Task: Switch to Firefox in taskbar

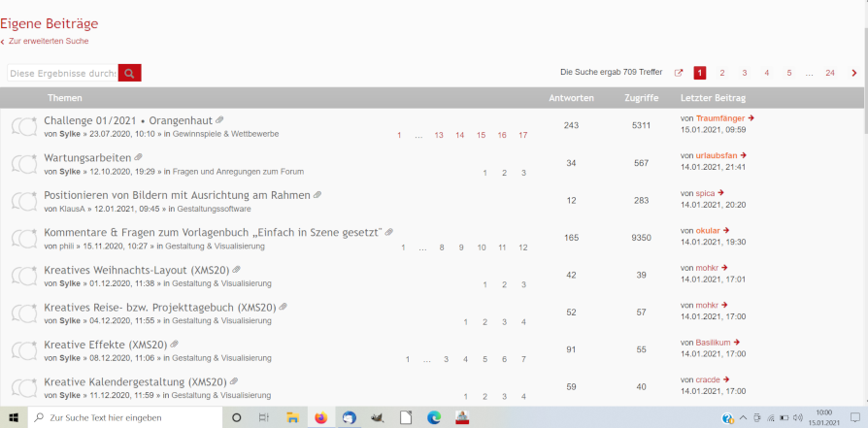Action: coord(321,417)
